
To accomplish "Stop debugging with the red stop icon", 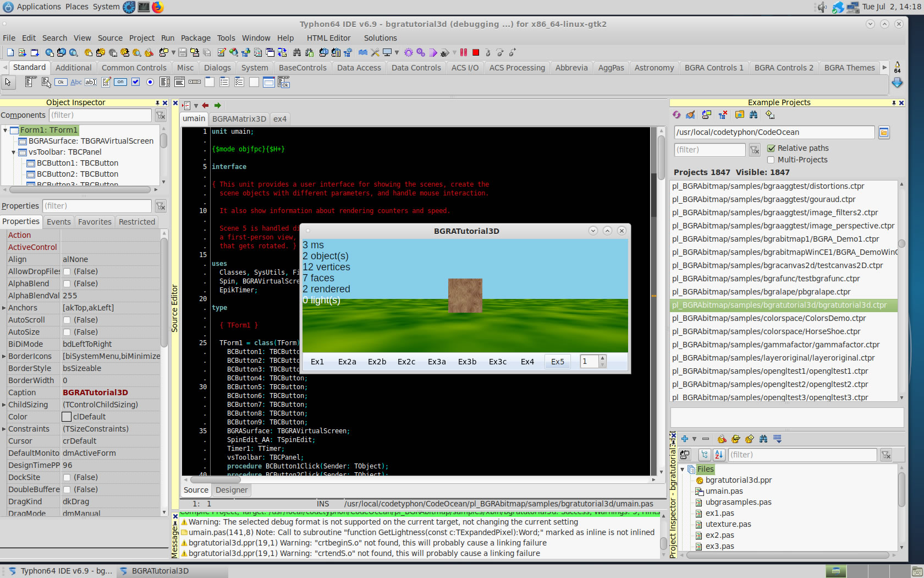I will click(476, 52).
